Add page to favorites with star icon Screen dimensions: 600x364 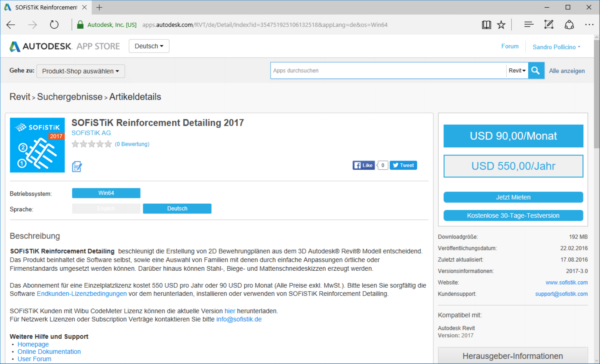pos(501,25)
